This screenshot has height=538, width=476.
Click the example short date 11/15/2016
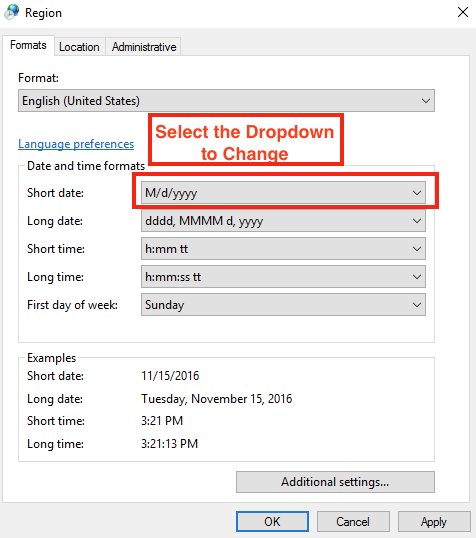coord(170,376)
